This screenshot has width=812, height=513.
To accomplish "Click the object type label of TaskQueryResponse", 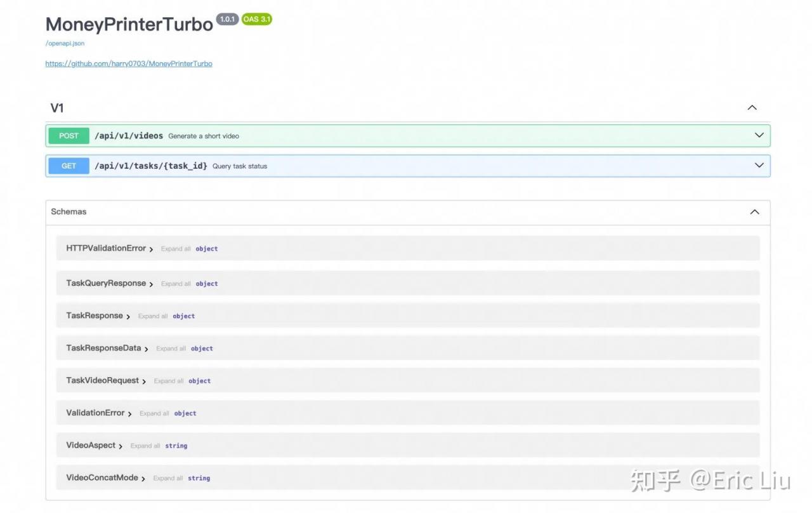I will point(207,284).
